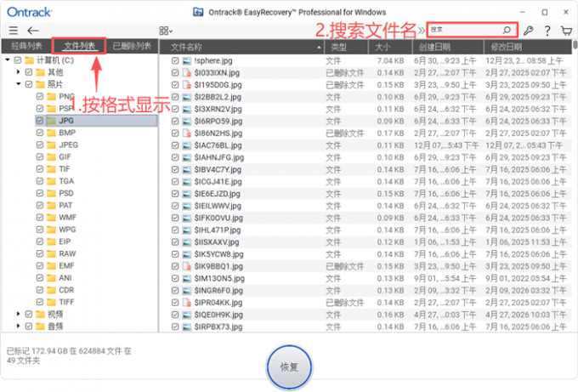Viewport: 578px width, 392px height.
Task: Sort by 文件名称 column header
Action: click(x=241, y=47)
